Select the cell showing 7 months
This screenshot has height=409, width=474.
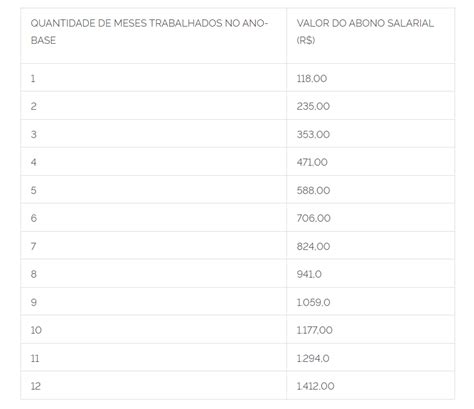153,246
